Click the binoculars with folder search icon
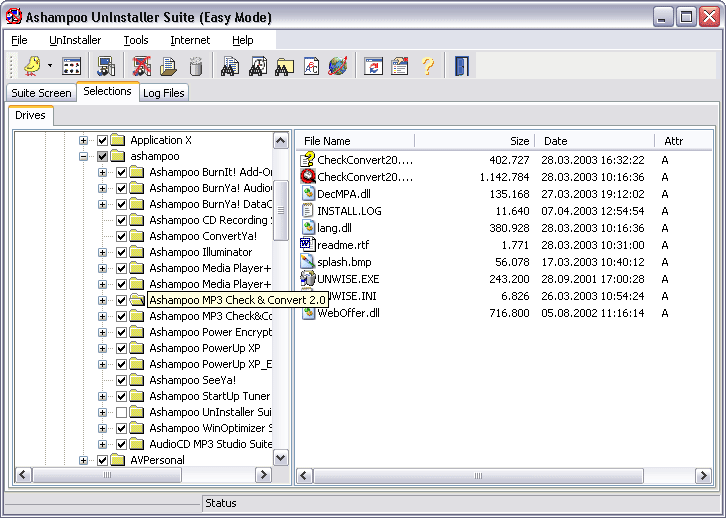This screenshot has width=726, height=518. 284,67
